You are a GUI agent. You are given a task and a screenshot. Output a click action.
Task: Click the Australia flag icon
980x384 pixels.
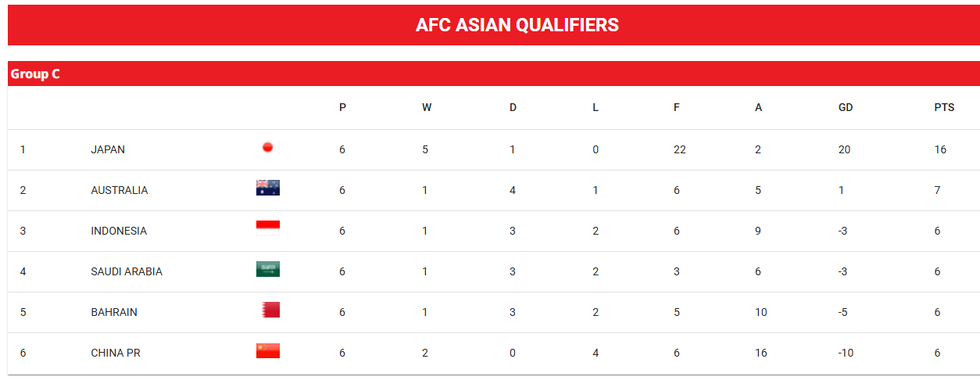pos(267,188)
